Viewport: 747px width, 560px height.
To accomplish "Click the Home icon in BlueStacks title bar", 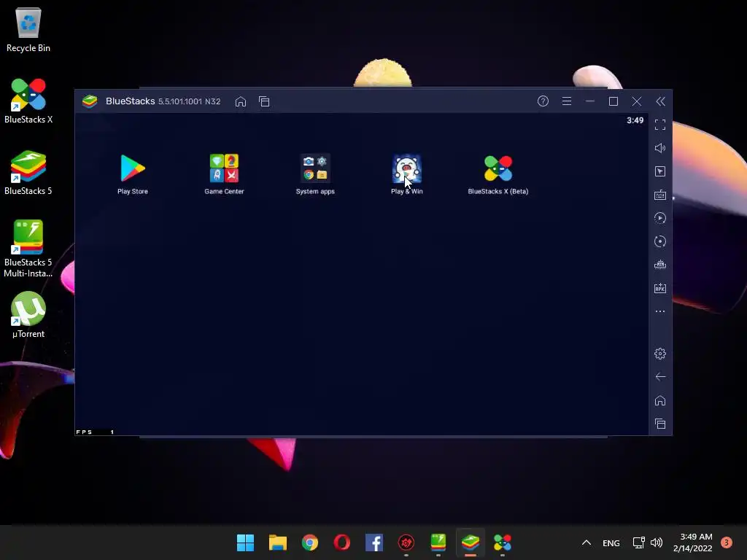I will pyautogui.click(x=241, y=101).
